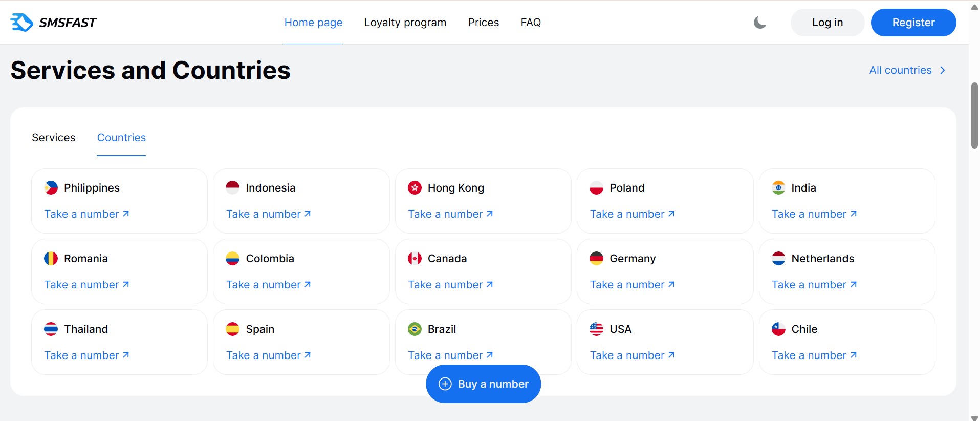Click the Buy a number button
This screenshot has height=421, width=980.
point(483,384)
